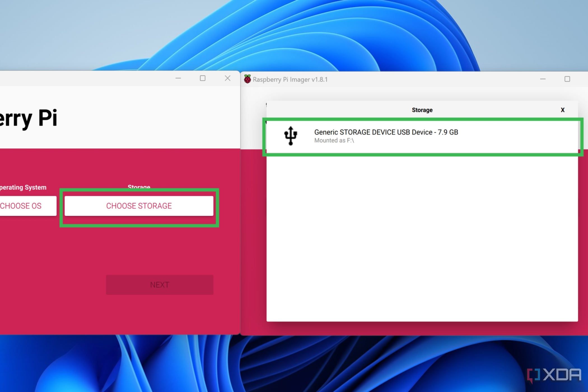588x392 pixels.
Task: Click the 'Mounted as F:\' text
Action: [334, 141]
